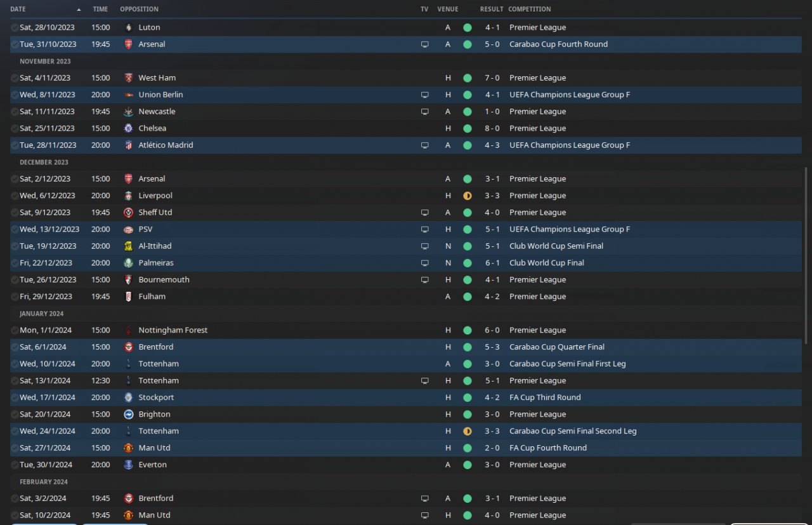Toggle the check circle beside Sat, 28/10/2023
Viewport: 812px width, 525px height.
click(x=15, y=28)
